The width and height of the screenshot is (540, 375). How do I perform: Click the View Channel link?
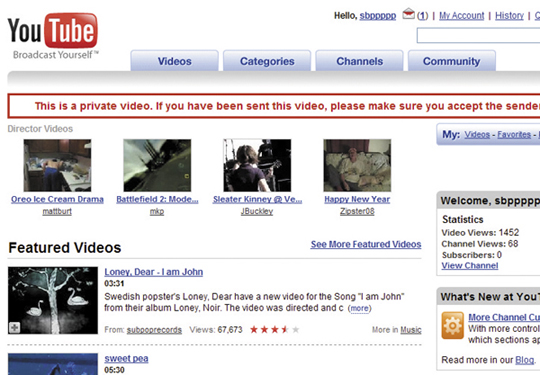[470, 265]
